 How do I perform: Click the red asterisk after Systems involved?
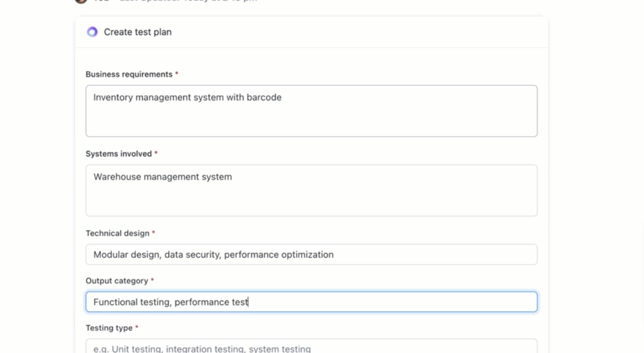[x=156, y=154]
